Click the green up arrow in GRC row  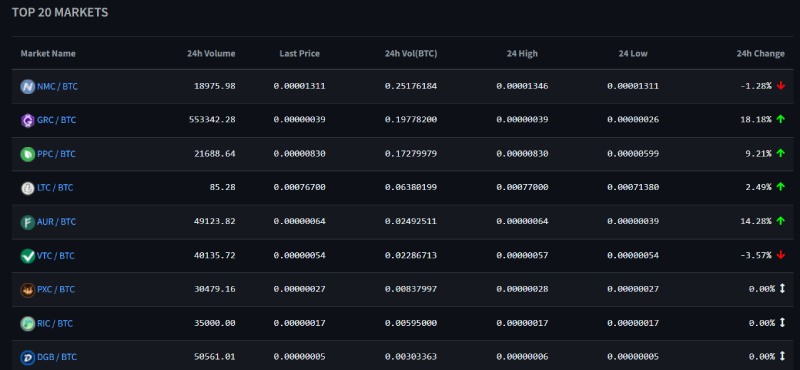point(780,119)
